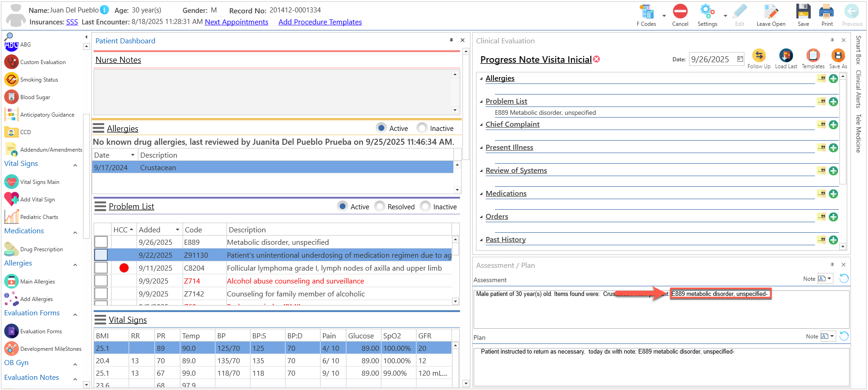This screenshot has width=868, height=390.
Task: Sort Problem List by Added column
Action: [x=159, y=230]
